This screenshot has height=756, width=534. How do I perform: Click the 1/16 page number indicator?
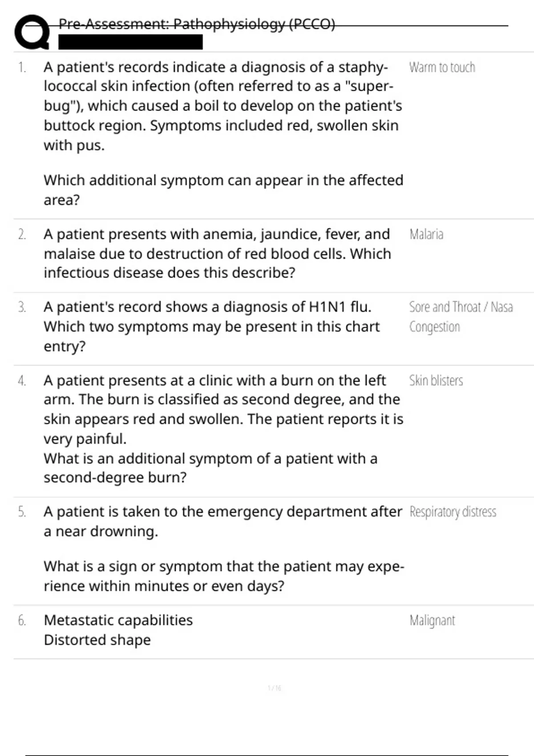tap(275, 688)
